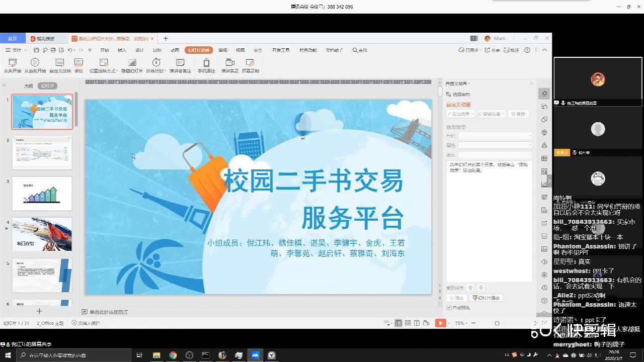The height and width of the screenshot is (362, 644).
Task: Click the undo arrow icon
Action: point(70,50)
